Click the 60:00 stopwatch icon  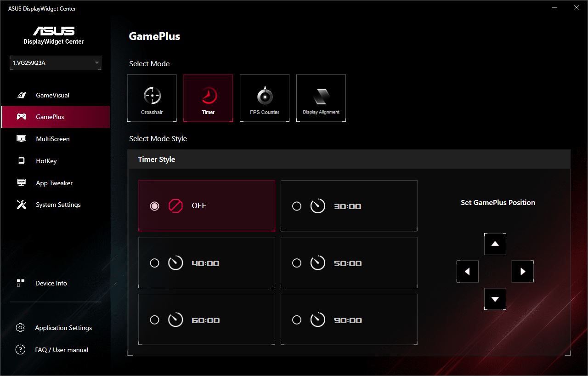click(175, 320)
